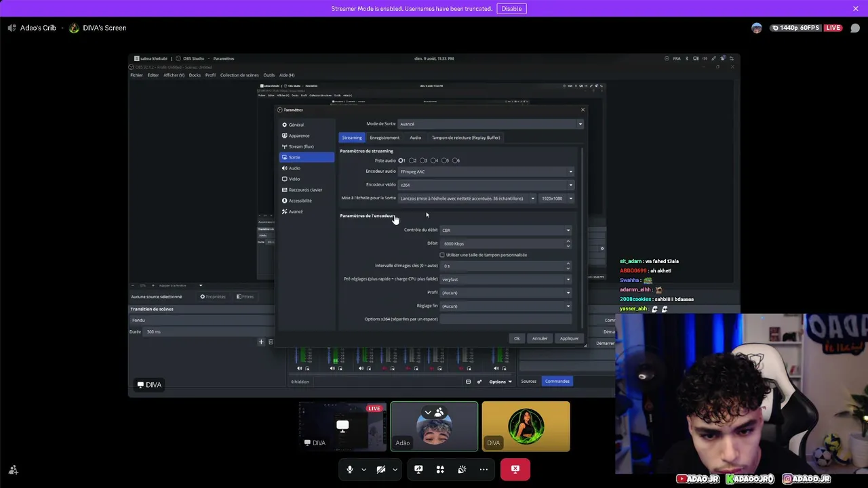The height and width of the screenshot is (488, 868).
Task: Click Appliquer in the settings dialog
Action: tap(569, 338)
